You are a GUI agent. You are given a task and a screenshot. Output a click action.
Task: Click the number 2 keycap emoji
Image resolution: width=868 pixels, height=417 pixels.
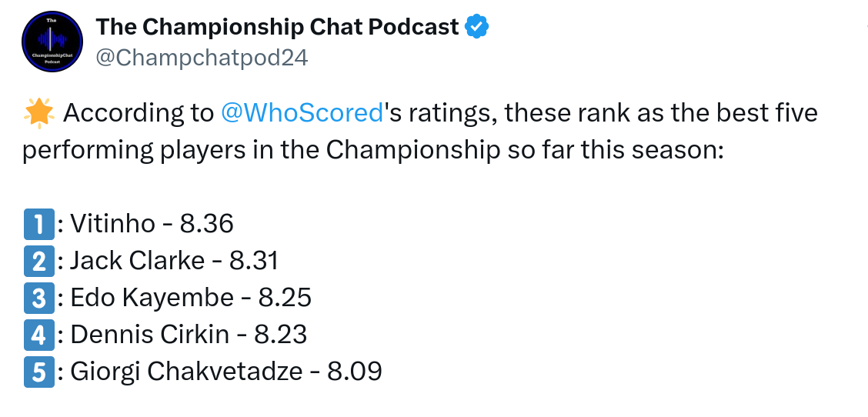click(x=38, y=261)
